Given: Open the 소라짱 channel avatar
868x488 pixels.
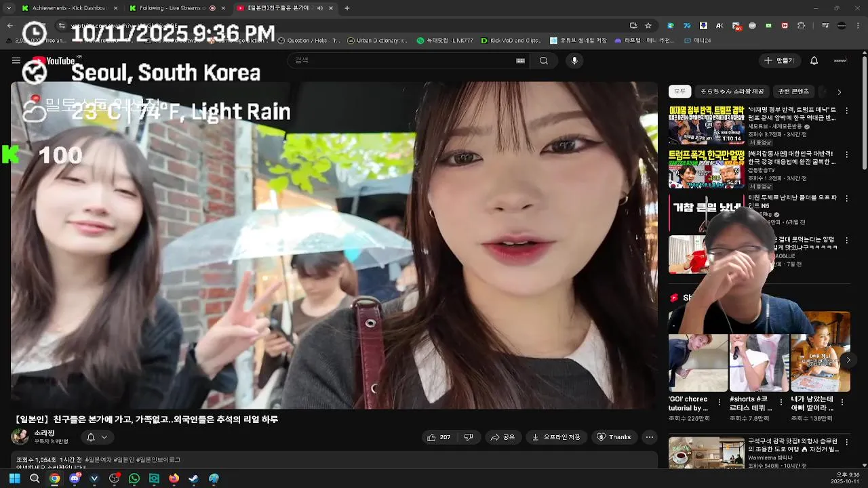Looking at the screenshot, I should (20, 437).
